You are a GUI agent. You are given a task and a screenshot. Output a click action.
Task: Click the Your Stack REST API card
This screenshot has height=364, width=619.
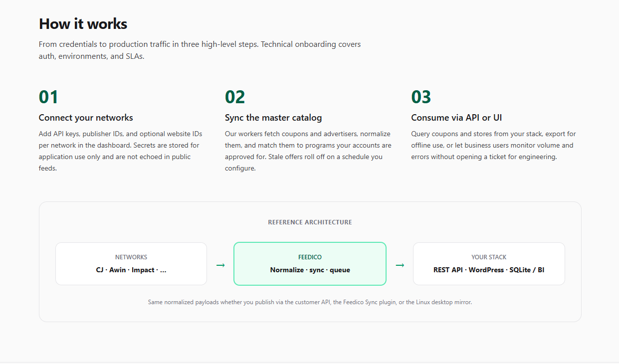click(x=489, y=264)
